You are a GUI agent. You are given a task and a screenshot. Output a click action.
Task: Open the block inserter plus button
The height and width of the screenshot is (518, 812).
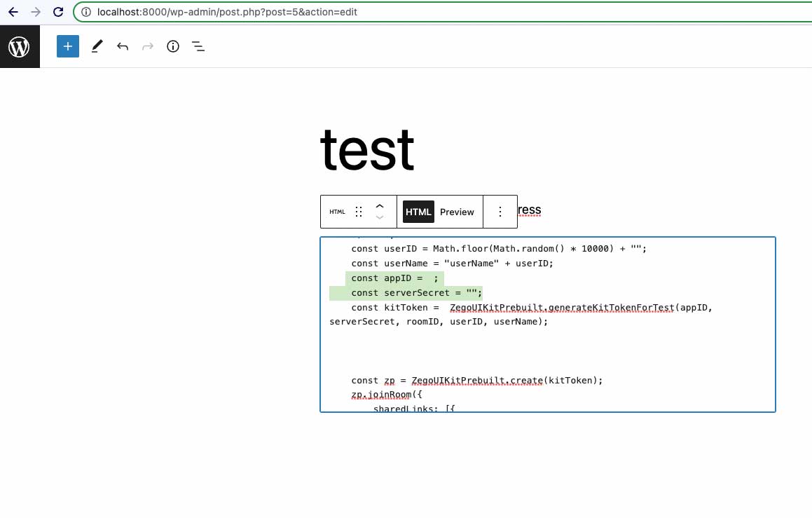tap(68, 46)
